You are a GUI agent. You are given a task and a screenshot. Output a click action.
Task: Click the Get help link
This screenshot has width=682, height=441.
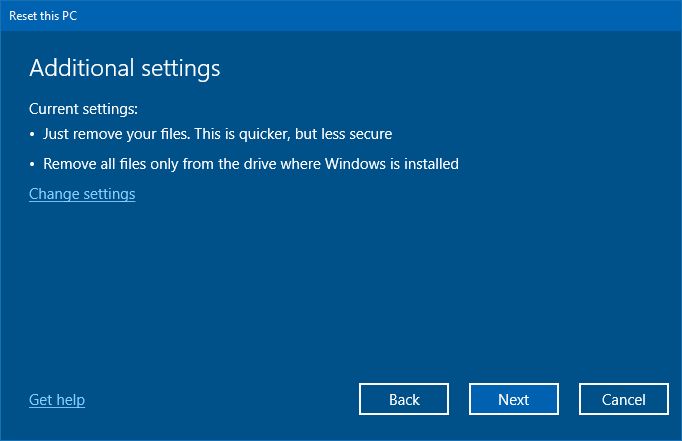click(57, 400)
